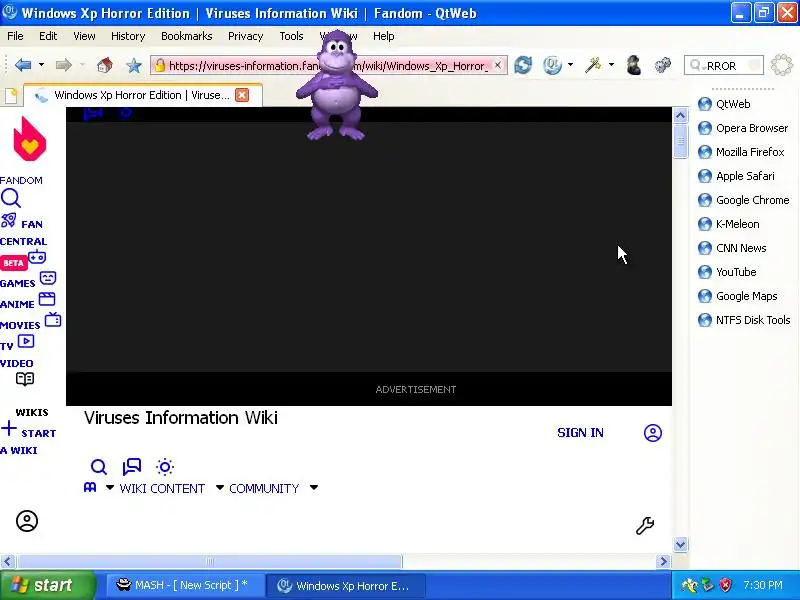Open the Help menu
This screenshot has height=600, width=800.
[x=384, y=36]
